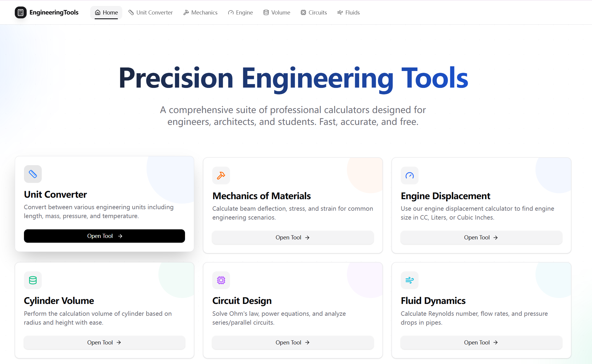Select the ruler icon on Unit Converter card
592x364 pixels.
33,174
